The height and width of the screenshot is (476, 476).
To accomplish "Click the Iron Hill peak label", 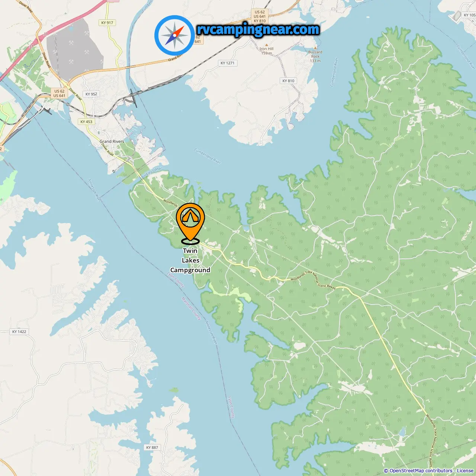I will pos(267,49).
